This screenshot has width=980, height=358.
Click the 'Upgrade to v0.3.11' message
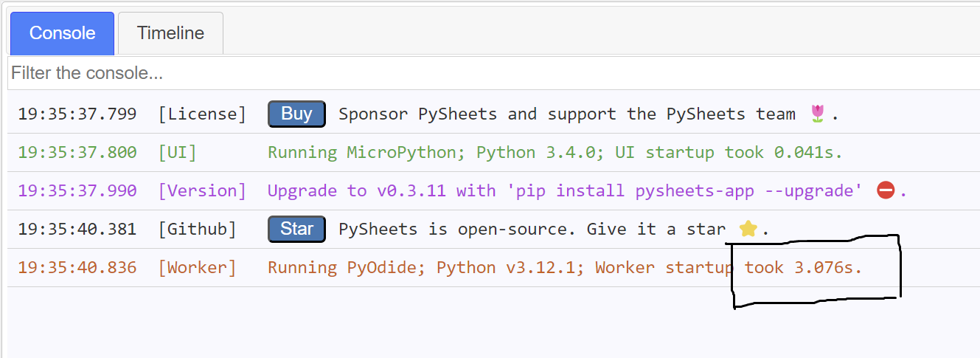click(x=565, y=190)
